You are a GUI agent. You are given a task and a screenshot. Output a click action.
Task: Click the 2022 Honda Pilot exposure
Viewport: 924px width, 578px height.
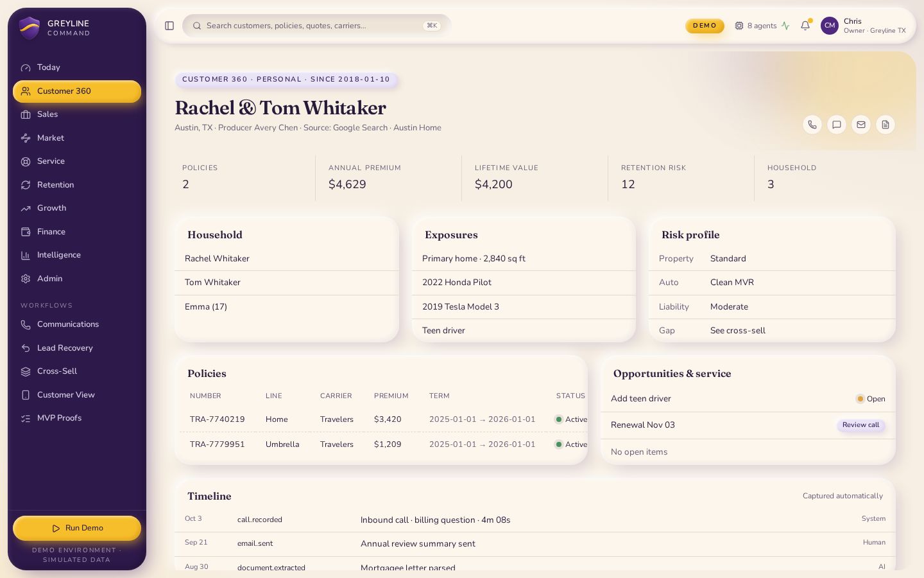pyautogui.click(x=524, y=283)
